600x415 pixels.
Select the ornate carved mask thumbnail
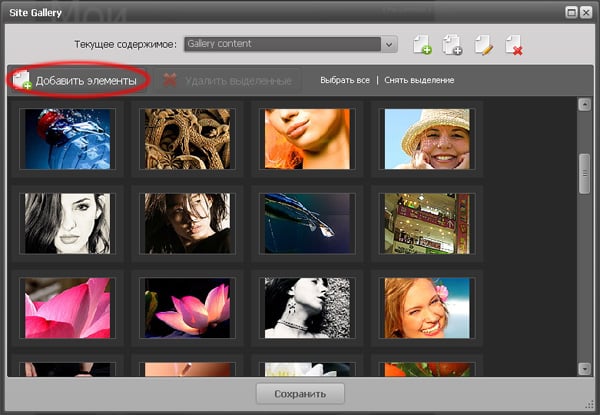click(x=188, y=137)
